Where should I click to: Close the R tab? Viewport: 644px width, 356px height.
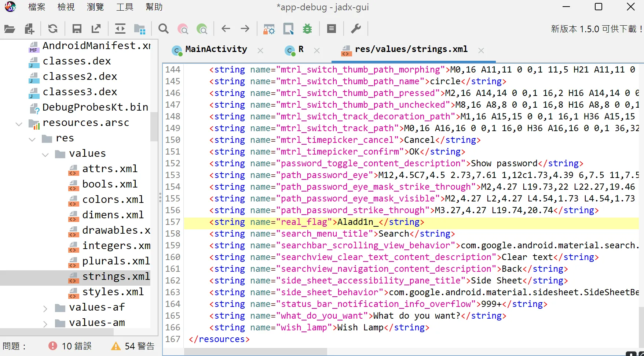(317, 51)
